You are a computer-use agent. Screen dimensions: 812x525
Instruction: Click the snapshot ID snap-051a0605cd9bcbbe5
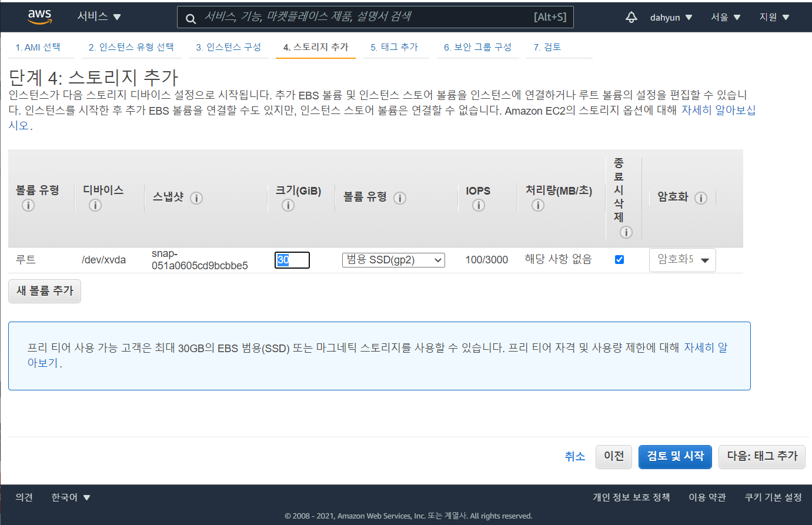(x=199, y=259)
